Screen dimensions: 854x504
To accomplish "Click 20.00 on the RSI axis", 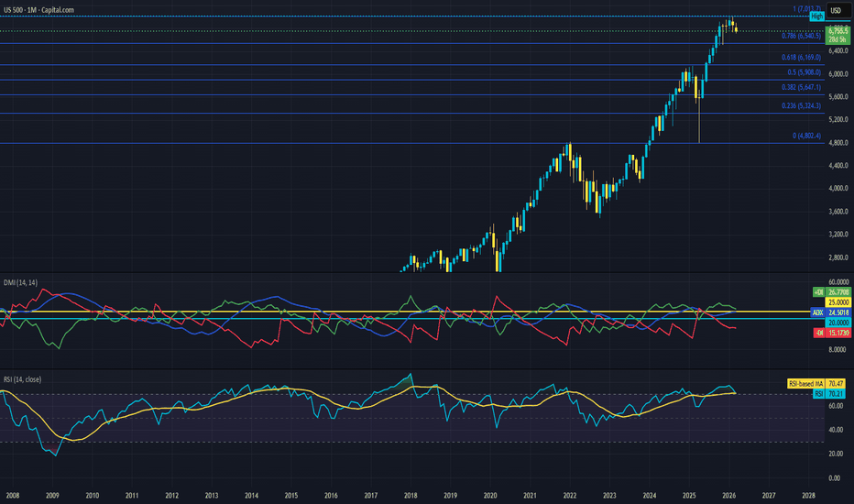I will (836, 454).
